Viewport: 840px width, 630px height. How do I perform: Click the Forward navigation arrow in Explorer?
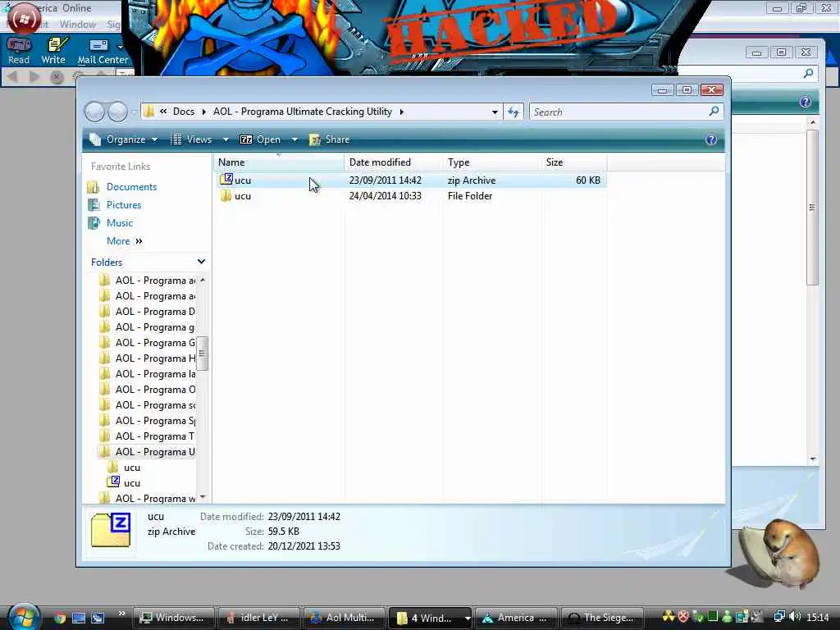[x=118, y=112]
